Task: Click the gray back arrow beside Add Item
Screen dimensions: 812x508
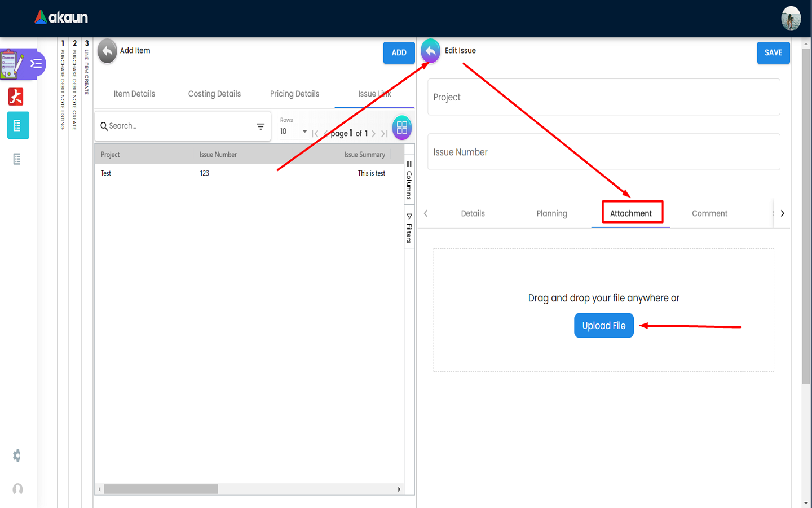Action: [107, 51]
